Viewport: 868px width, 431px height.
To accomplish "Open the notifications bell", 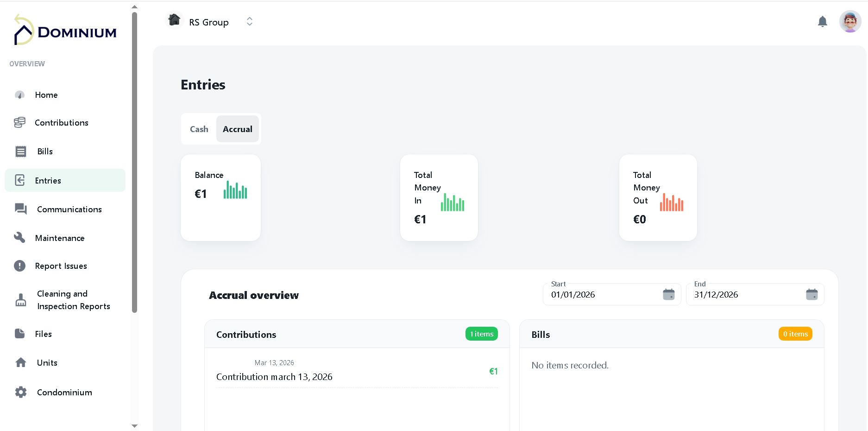I will [823, 21].
